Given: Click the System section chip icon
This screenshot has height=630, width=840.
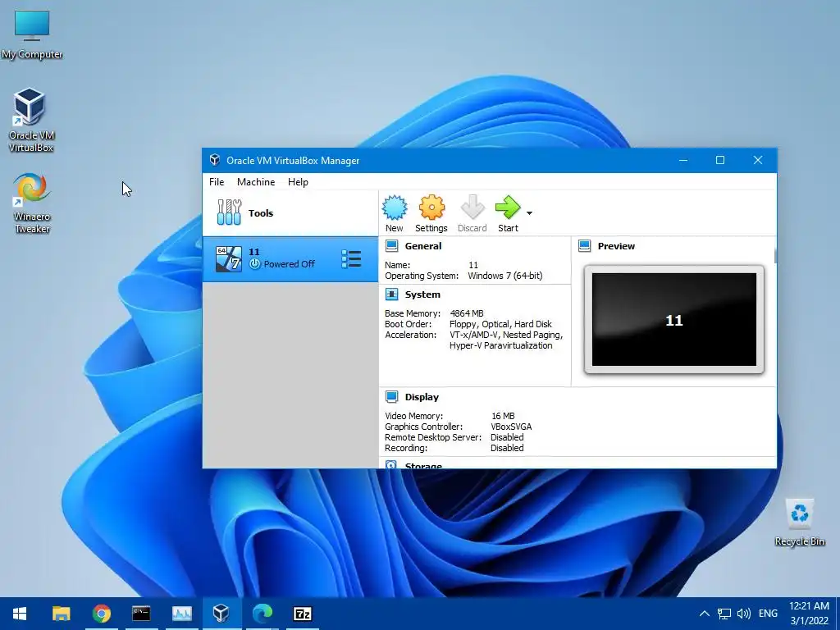Looking at the screenshot, I should pyautogui.click(x=391, y=294).
